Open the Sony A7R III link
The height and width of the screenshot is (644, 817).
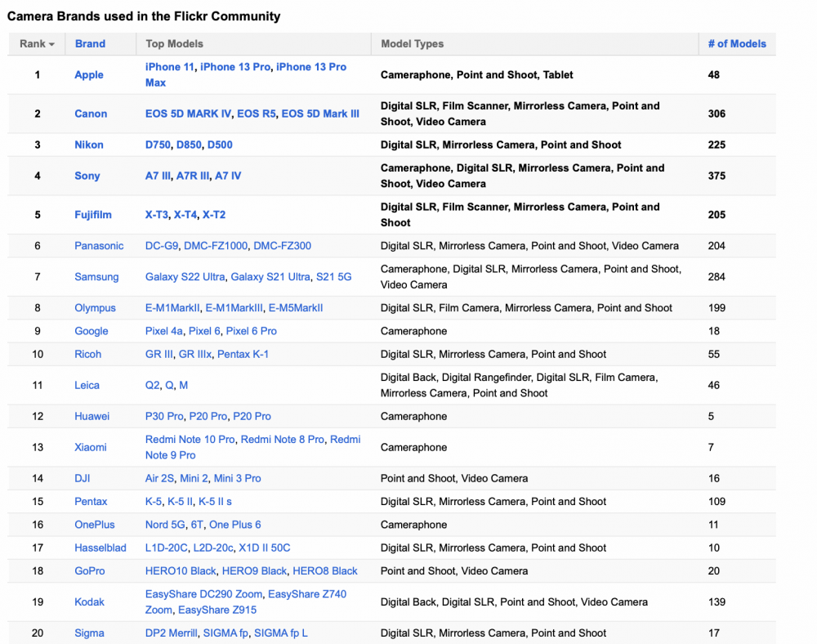193,176
